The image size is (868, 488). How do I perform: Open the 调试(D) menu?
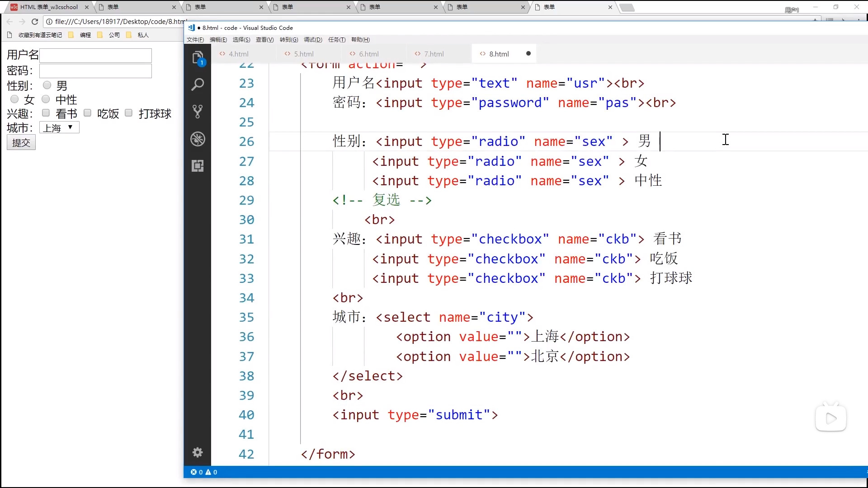[313, 40]
